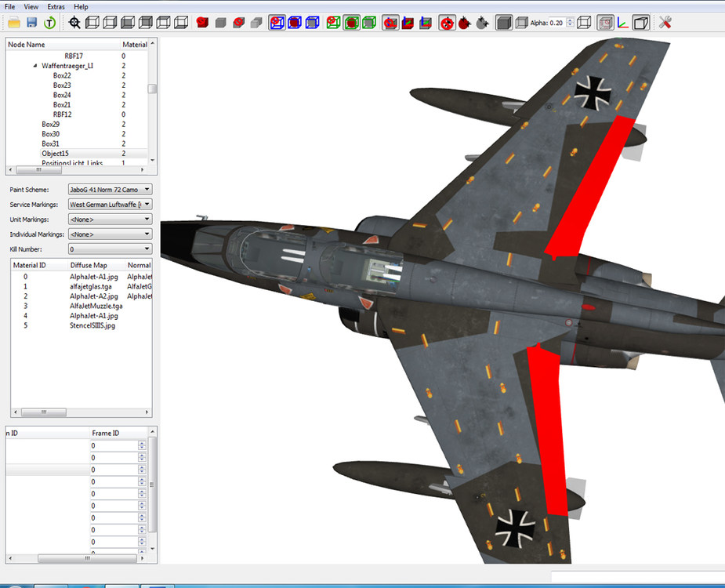Click material list horizontal scrollbar thumb
725x588 pixels.
(x=44, y=412)
